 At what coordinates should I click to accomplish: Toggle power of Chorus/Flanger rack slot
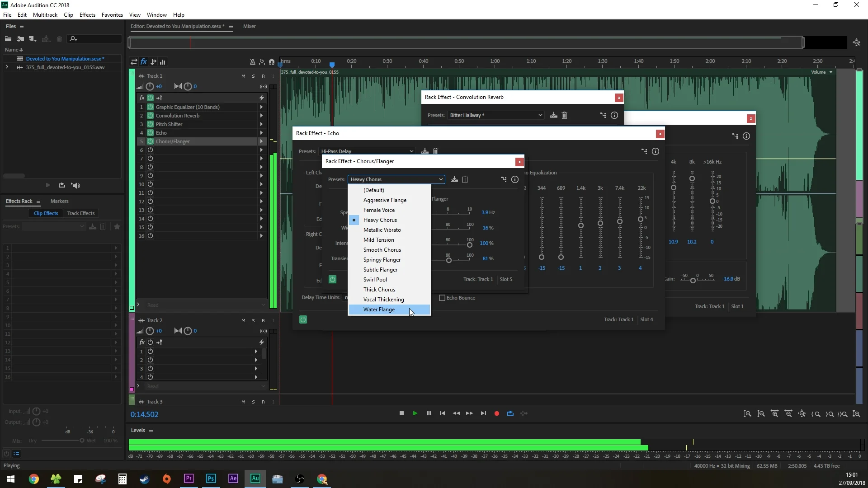151,141
